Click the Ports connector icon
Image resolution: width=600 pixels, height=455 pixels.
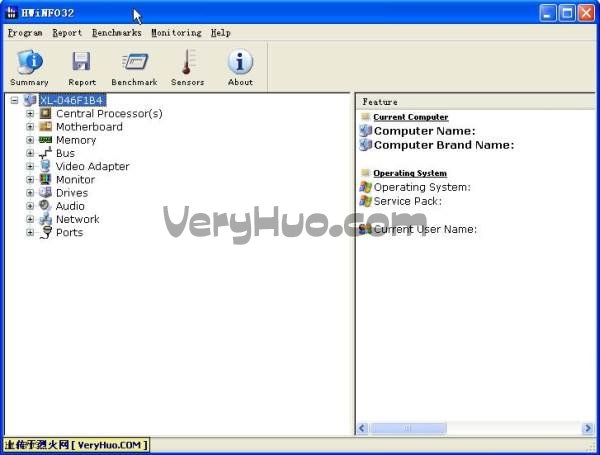point(46,232)
